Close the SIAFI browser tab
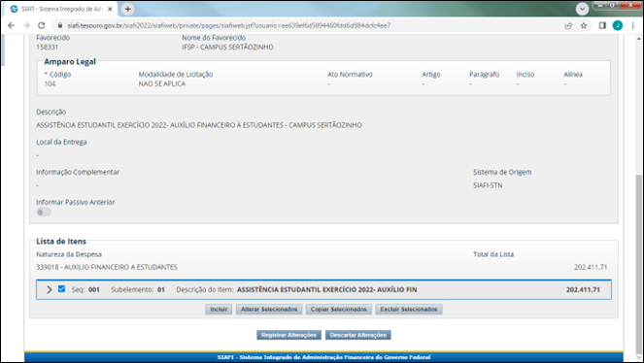 (x=110, y=9)
